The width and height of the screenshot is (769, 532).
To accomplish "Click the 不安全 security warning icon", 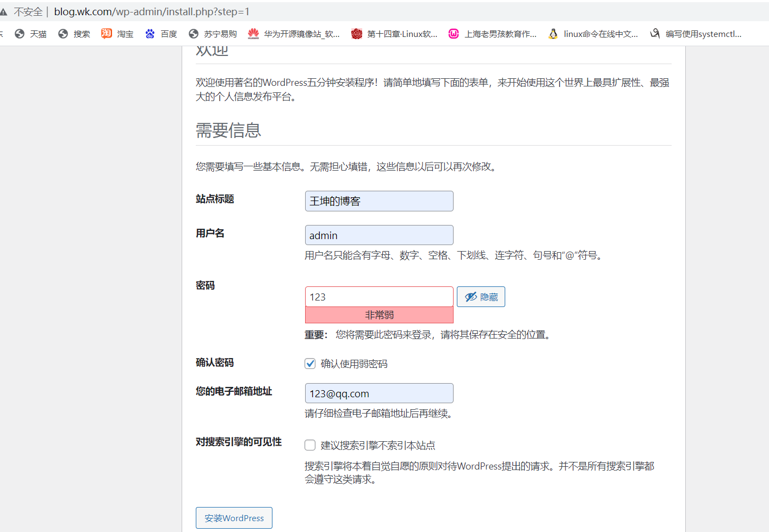I will click(x=4, y=11).
